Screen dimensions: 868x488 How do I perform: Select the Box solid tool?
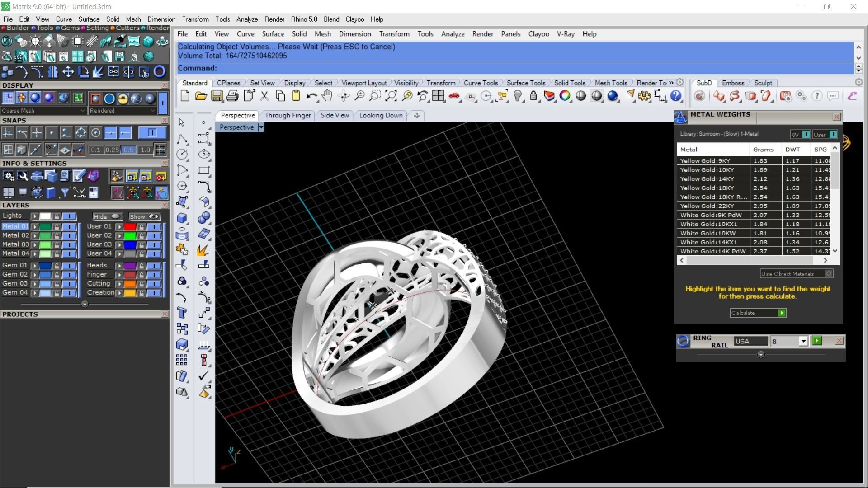pyautogui.click(x=182, y=218)
